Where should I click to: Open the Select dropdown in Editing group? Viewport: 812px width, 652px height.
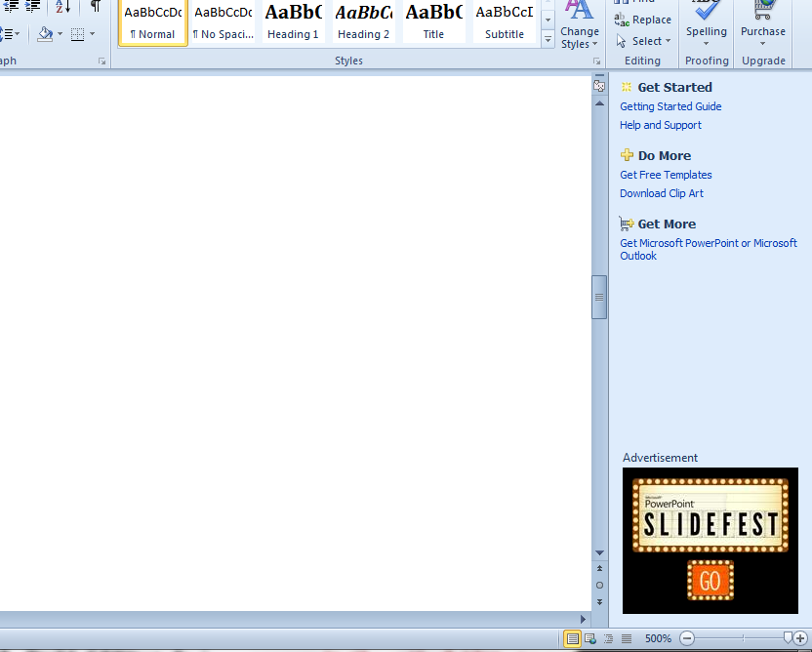click(645, 41)
